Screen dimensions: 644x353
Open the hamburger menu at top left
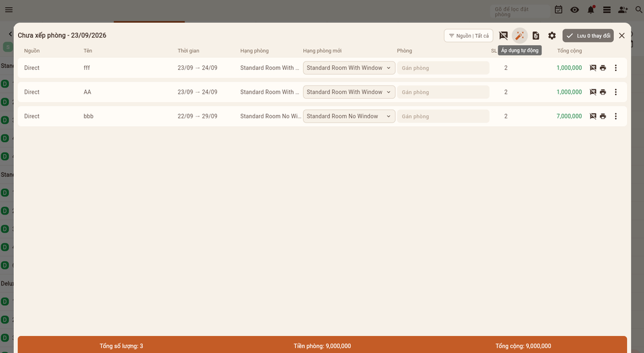9,9
